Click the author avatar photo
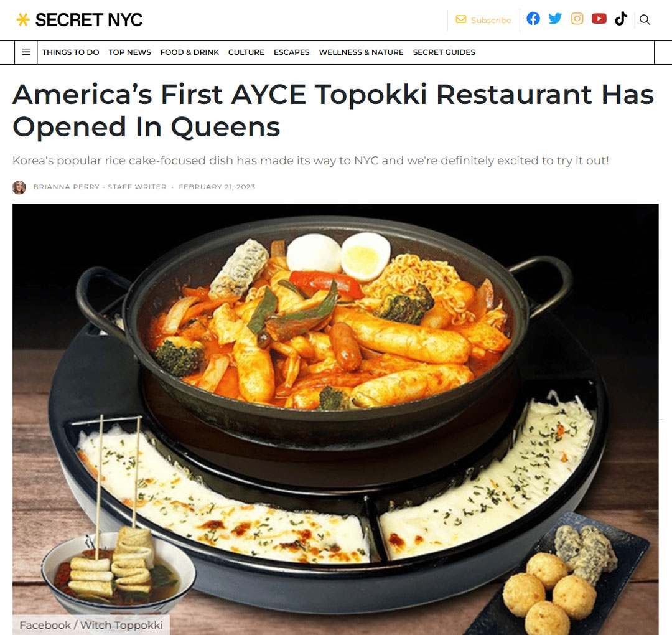Image resolution: width=672 pixels, height=635 pixels. point(19,187)
